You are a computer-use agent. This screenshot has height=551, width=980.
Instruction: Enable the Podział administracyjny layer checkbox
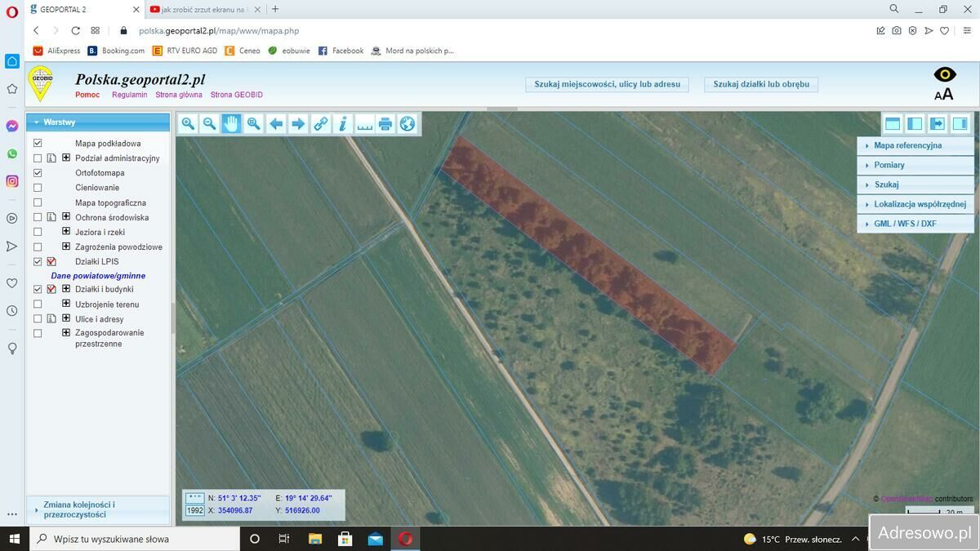tap(38, 158)
